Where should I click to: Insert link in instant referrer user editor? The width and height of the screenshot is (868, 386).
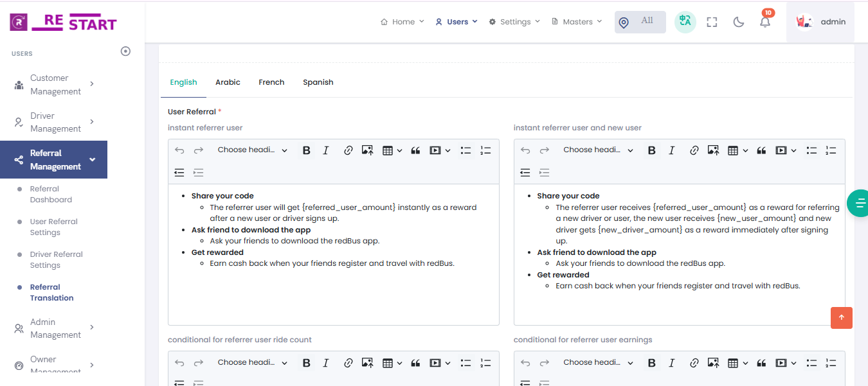click(x=348, y=150)
